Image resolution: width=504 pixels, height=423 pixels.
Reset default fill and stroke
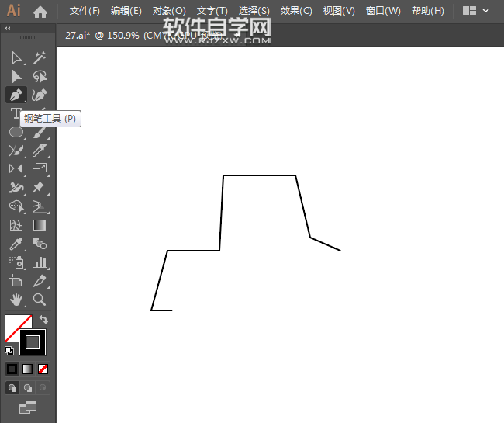[9, 350]
